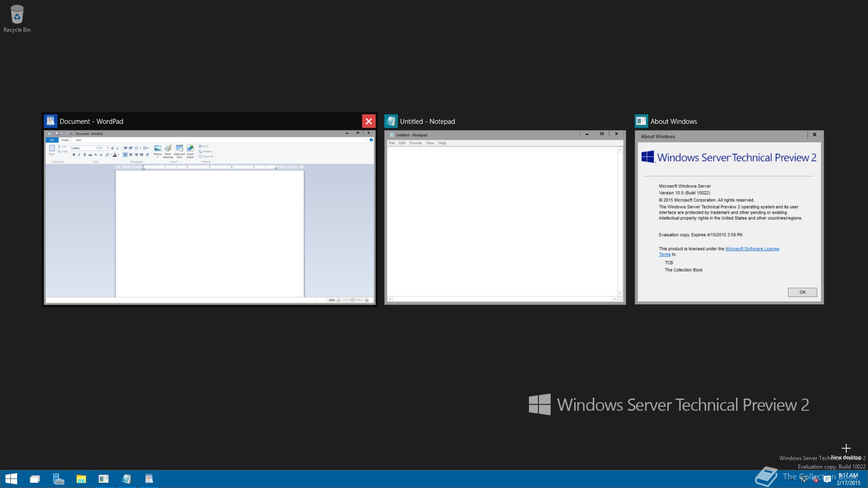Click Cut in WordPad's Clipboard group
The width and height of the screenshot is (868, 488).
coord(62,146)
